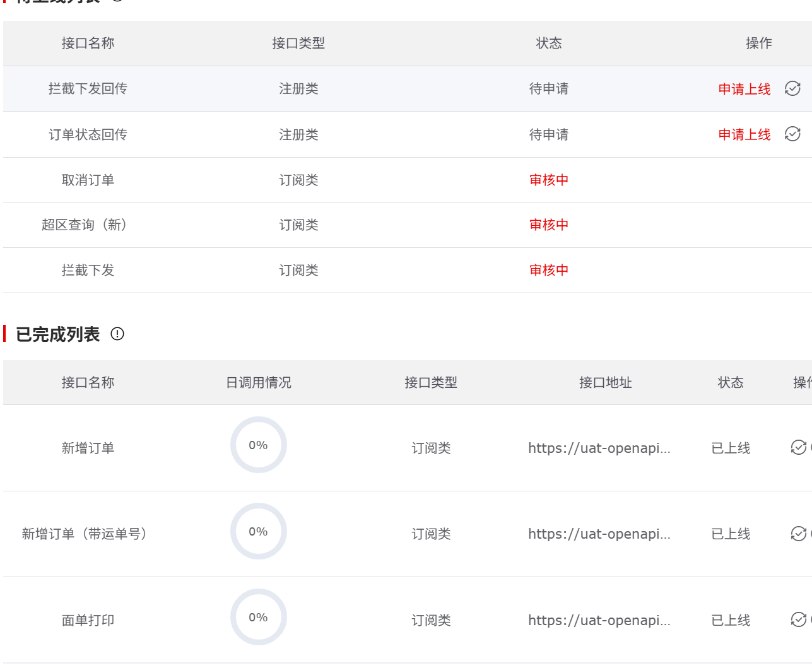Click the 已上线 status of 面单打印

click(731, 620)
